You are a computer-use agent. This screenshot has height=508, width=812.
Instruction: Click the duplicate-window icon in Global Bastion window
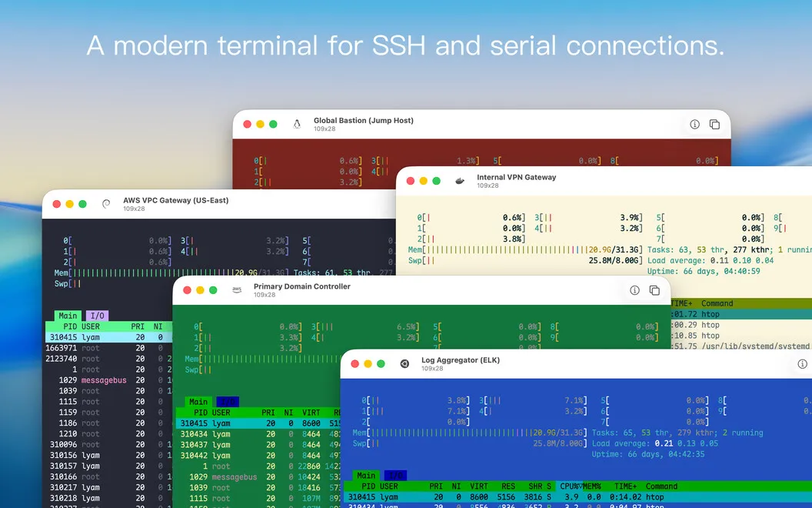click(714, 125)
